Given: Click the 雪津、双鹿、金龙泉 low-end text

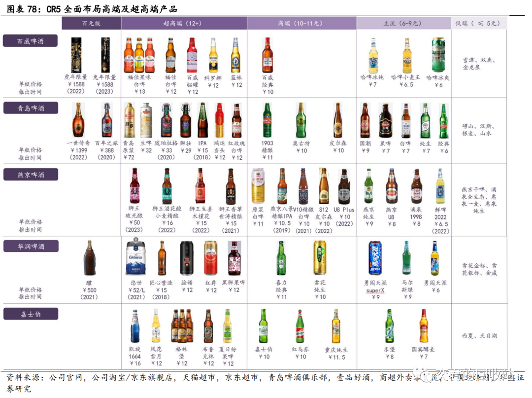Looking at the screenshot, I should point(479,64).
